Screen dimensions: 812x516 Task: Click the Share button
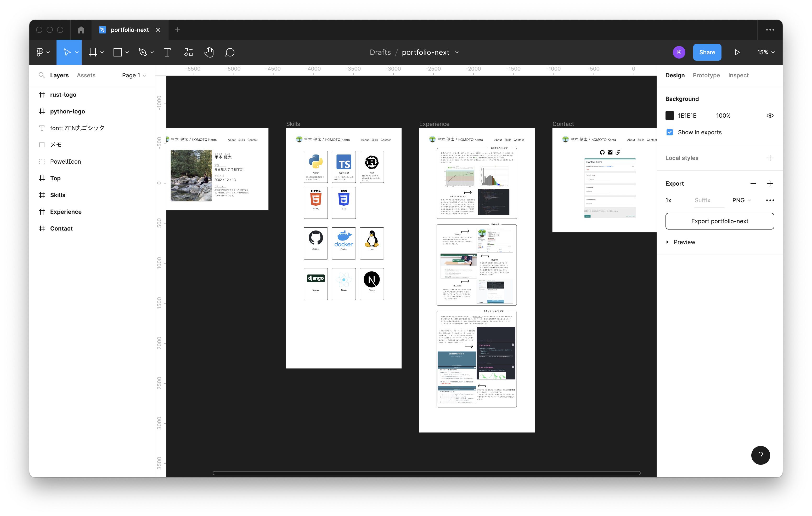(x=707, y=52)
